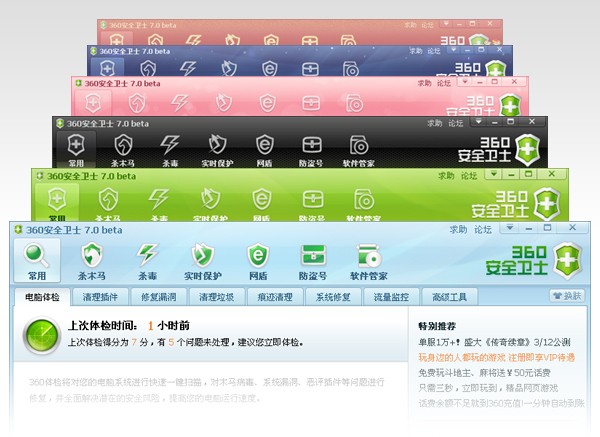Image resolution: width=600 pixels, height=437 pixels.
Task: Click 求助 in the blue window title bar
Action: pyautogui.click(x=458, y=230)
